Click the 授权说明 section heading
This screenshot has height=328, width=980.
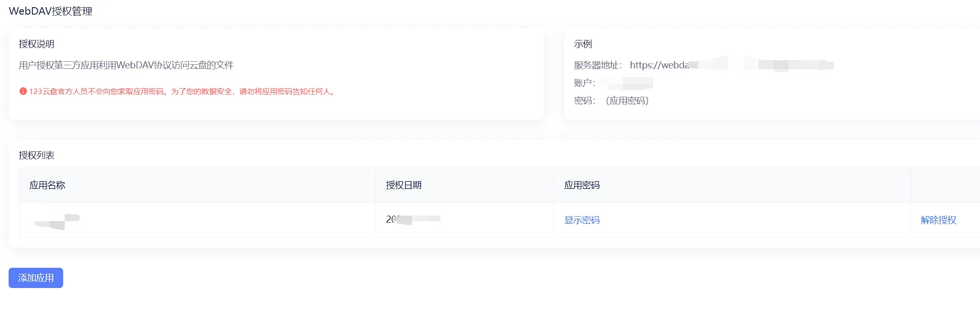tap(36, 44)
